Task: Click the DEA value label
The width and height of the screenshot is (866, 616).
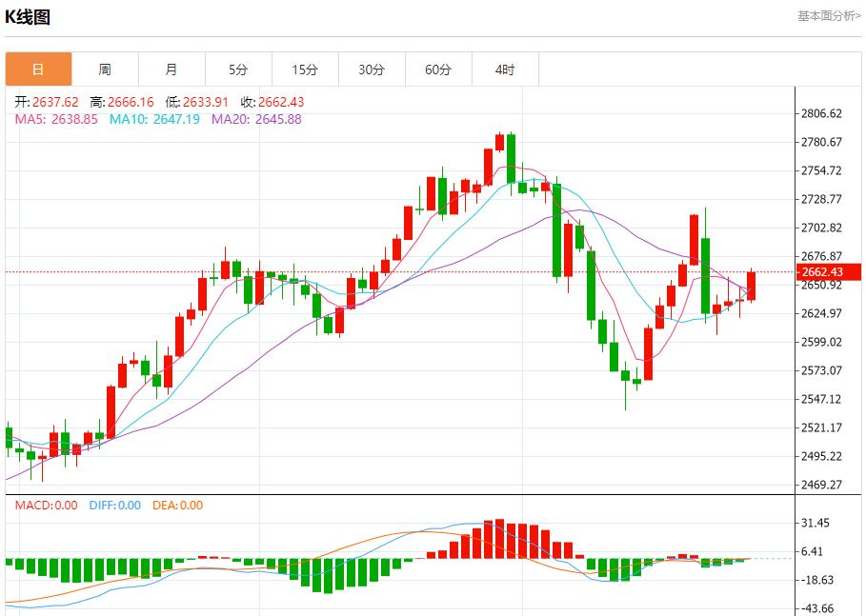Action: point(177,506)
